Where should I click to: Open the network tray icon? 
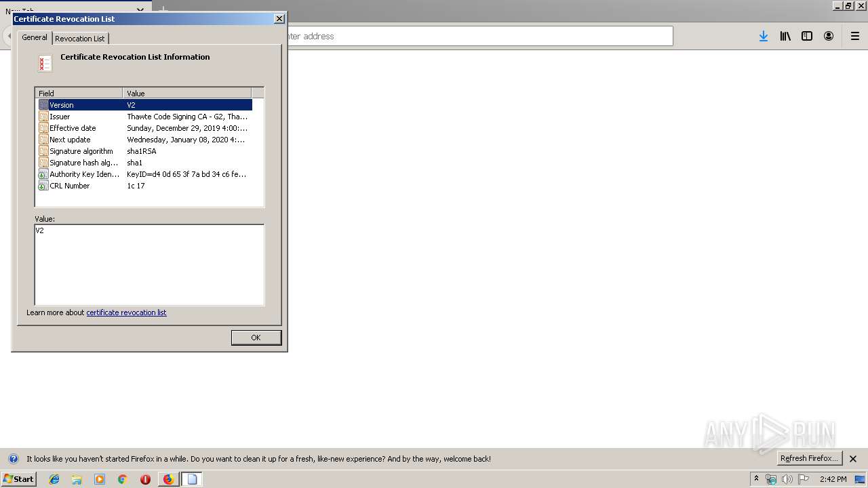click(x=771, y=479)
